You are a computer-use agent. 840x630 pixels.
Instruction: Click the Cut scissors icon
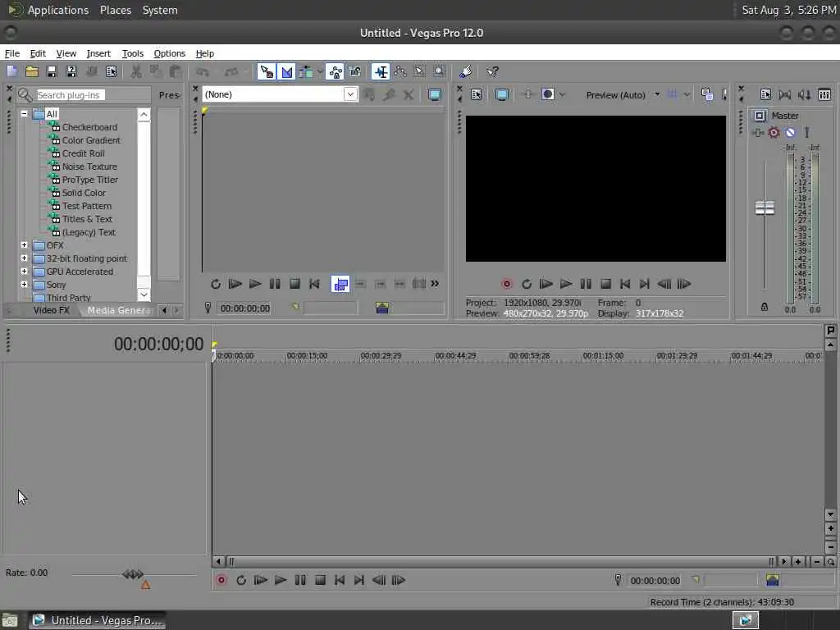[136, 72]
